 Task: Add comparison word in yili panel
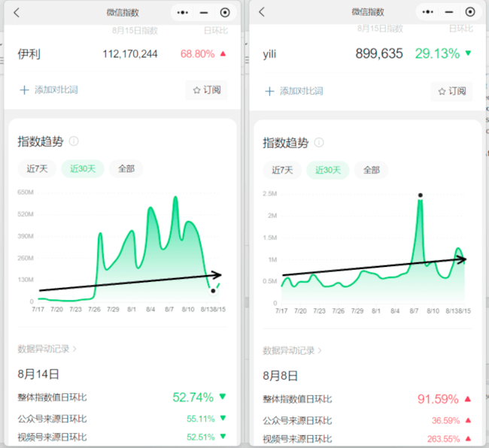[x=301, y=91]
